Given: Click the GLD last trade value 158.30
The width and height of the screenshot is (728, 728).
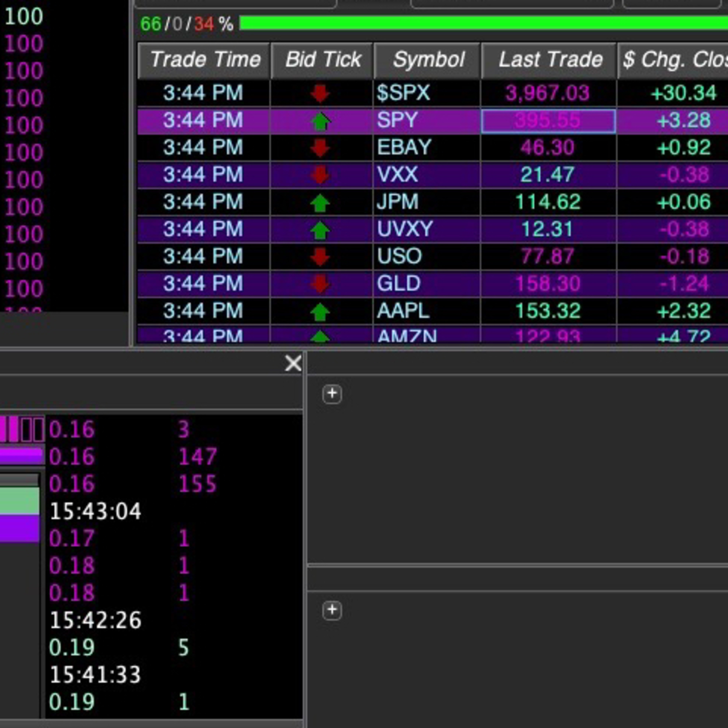Looking at the screenshot, I should tap(547, 284).
